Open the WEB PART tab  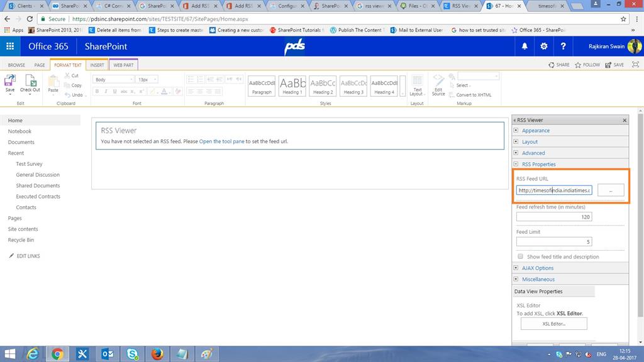tap(123, 64)
